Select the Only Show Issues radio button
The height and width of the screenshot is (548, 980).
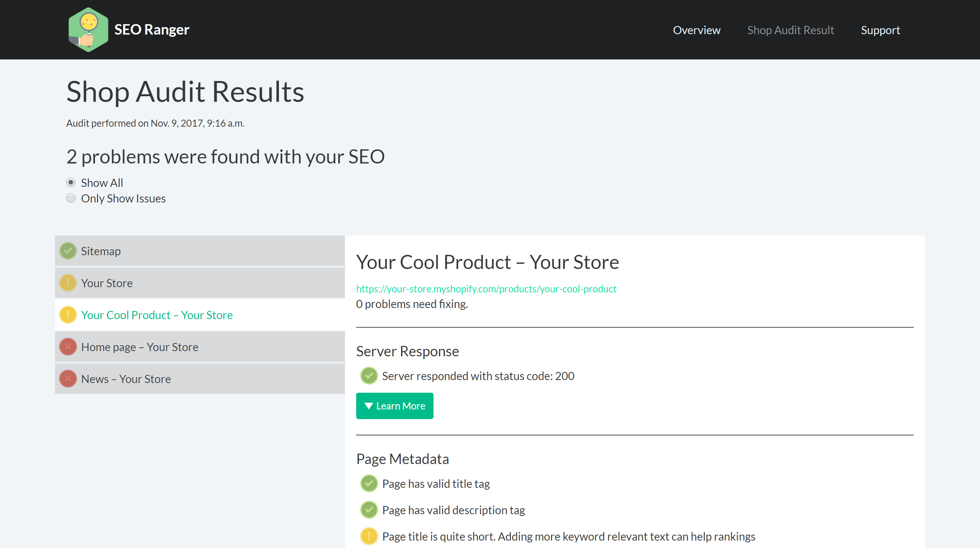click(71, 198)
